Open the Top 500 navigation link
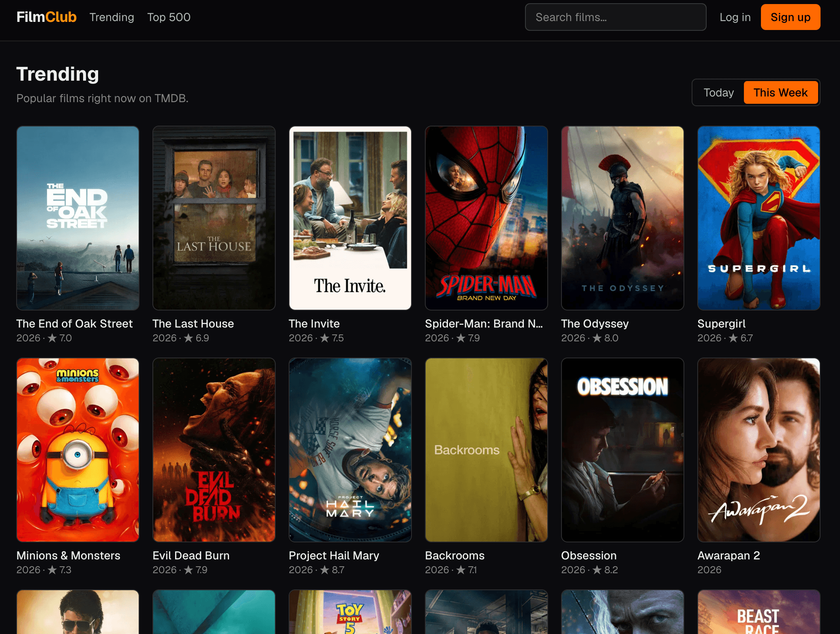The width and height of the screenshot is (840, 634). (169, 17)
